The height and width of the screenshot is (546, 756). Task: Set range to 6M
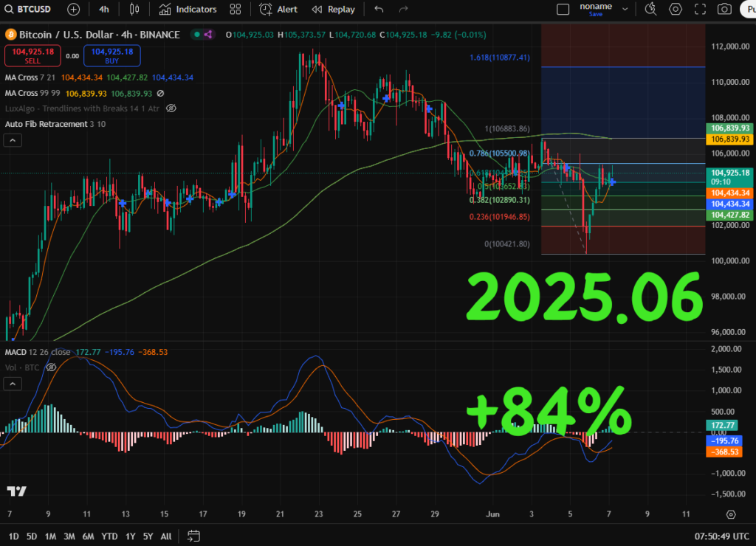(x=89, y=536)
